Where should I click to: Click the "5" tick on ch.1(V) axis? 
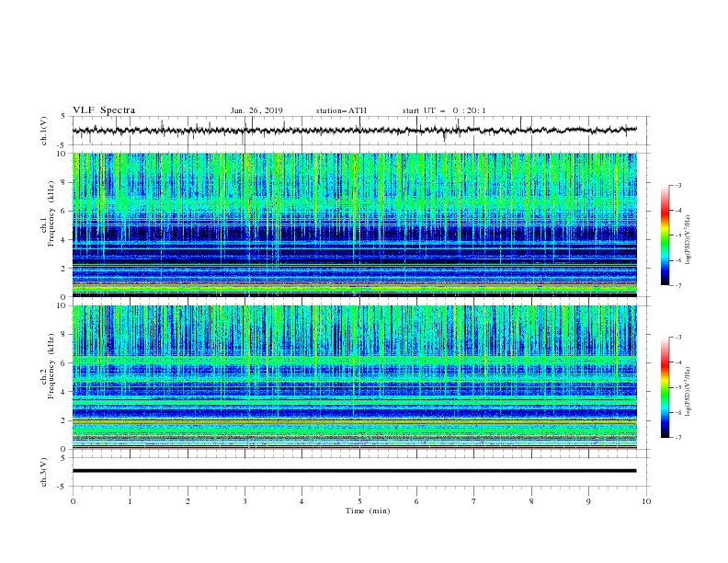(x=64, y=116)
